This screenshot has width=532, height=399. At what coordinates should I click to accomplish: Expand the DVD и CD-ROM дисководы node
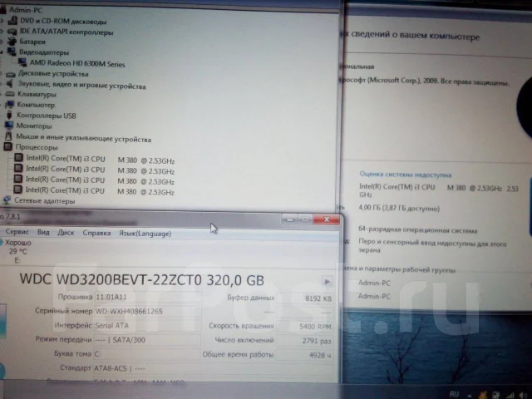[x=2, y=22]
